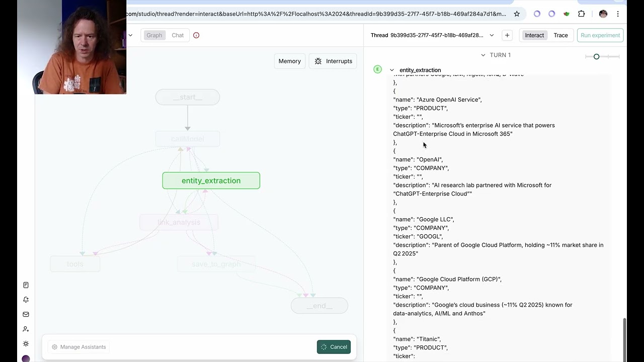Click the green E badge for entity_extraction
Viewport: 644px width, 362px height.
(x=377, y=69)
